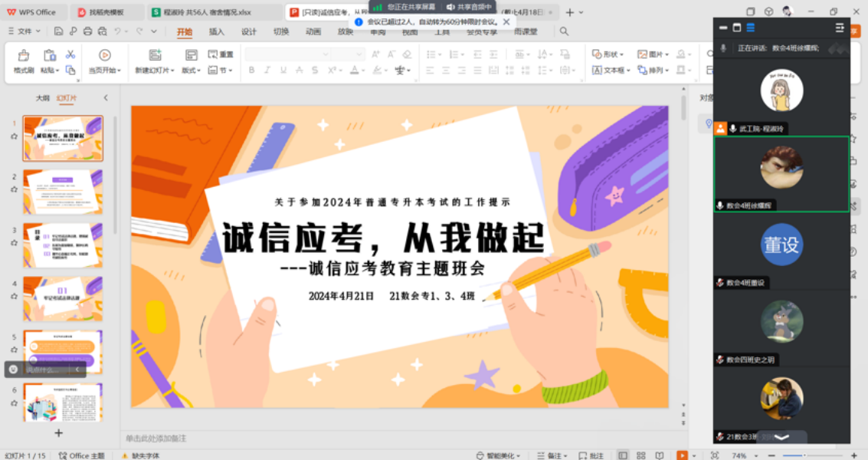This screenshot has width=868, height=460.
Task: Open the Design (设计) ribbon tab
Action: (249, 31)
